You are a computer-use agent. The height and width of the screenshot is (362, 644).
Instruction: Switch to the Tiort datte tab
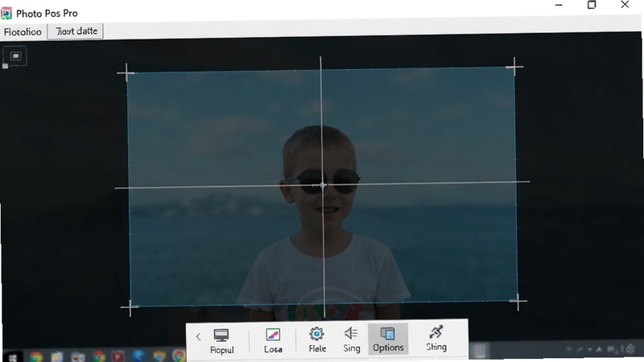pos(76,31)
